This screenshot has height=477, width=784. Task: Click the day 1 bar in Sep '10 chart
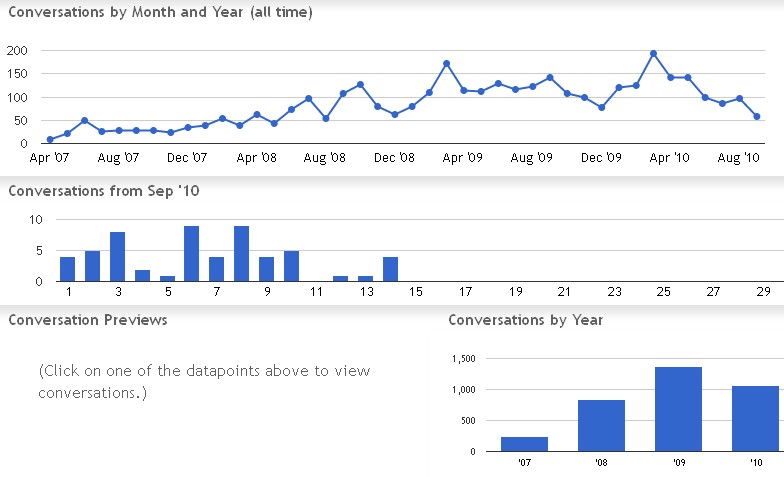(68, 269)
